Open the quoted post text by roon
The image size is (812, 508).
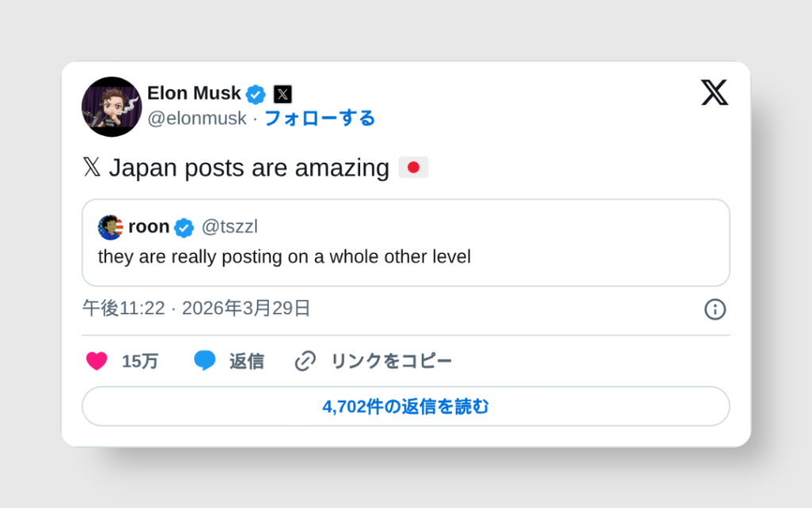[284, 257]
